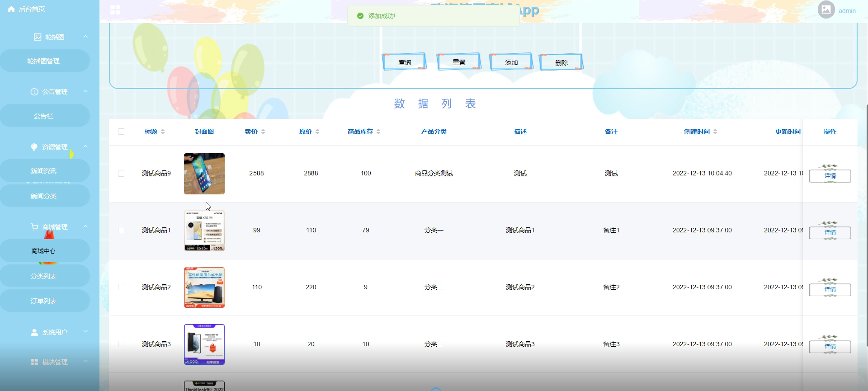Open 详情 for 测试商品1

(x=830, y=233)
